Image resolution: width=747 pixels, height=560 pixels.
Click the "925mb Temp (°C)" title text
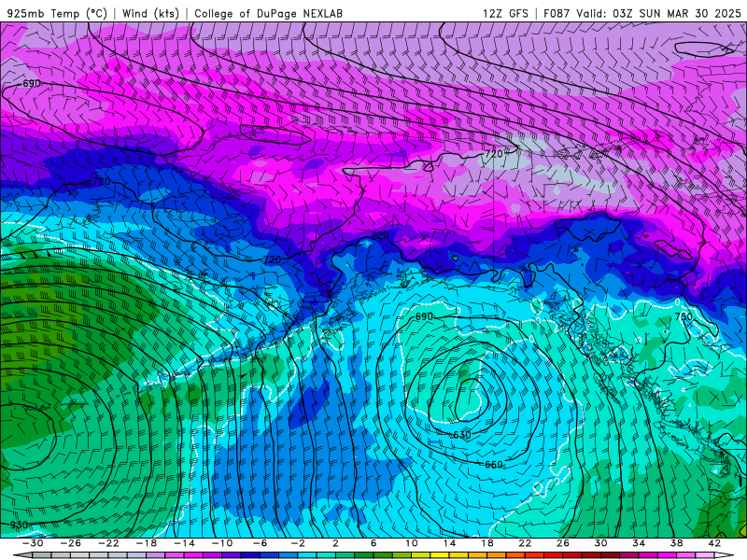tap(57, 13)
